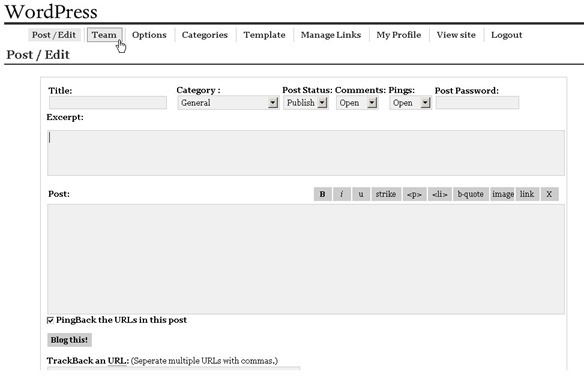
Task: Insert a hyperlink using the link quicktag
Action: point(527,194)
